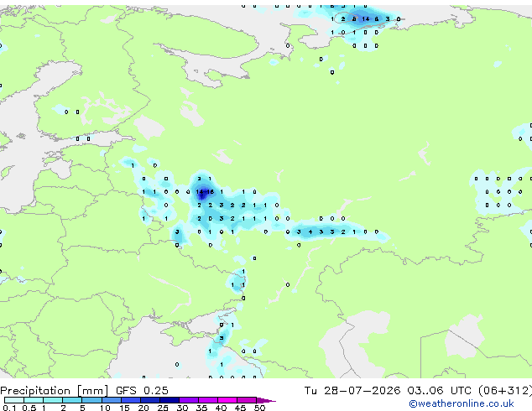Viewport: 532px width, 411px height.
Task: Click the 35–40 mm legend swatch
Action: 207,400
